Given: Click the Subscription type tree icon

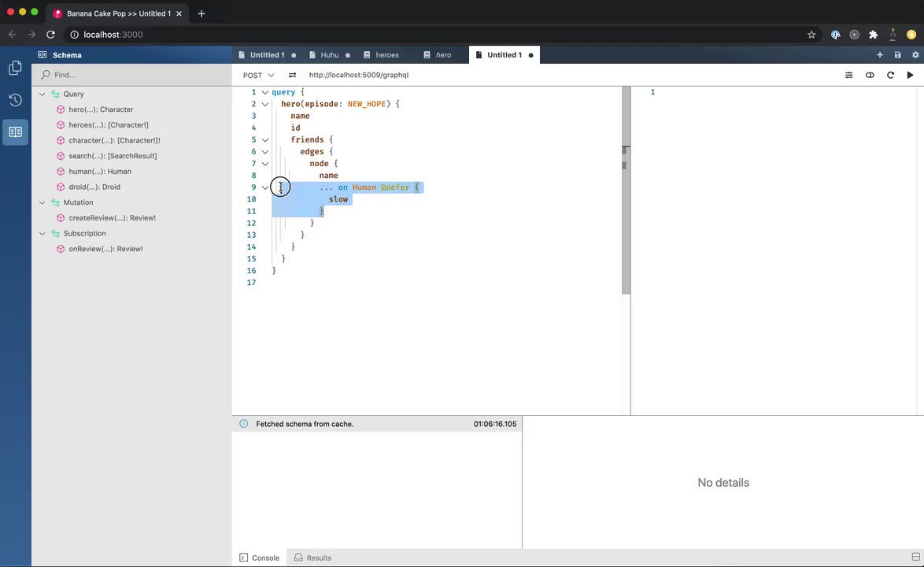Looking at the screenshot, I should coord(55,233).
